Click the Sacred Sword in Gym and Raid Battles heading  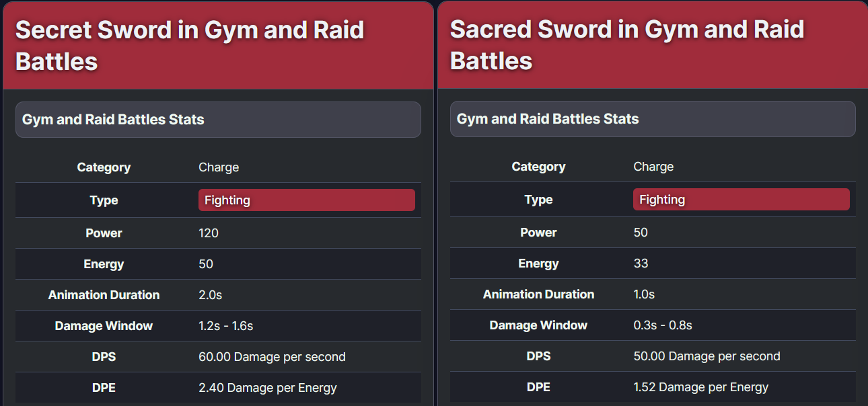[627, 45]
